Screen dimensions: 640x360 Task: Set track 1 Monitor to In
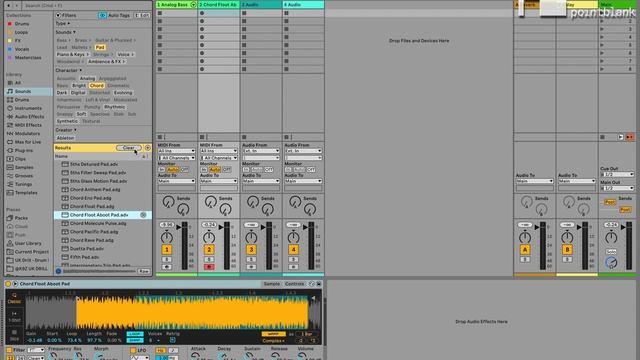[x=162, y=169]
